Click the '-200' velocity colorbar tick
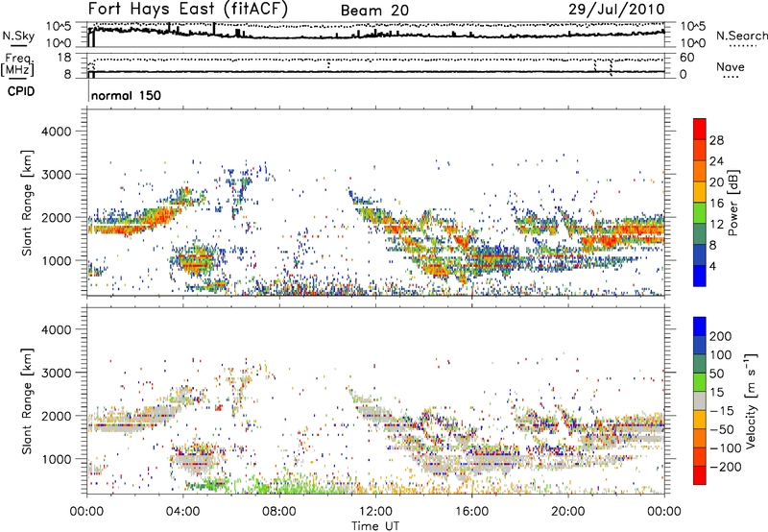The image size is (768, 532). point(727,467)
